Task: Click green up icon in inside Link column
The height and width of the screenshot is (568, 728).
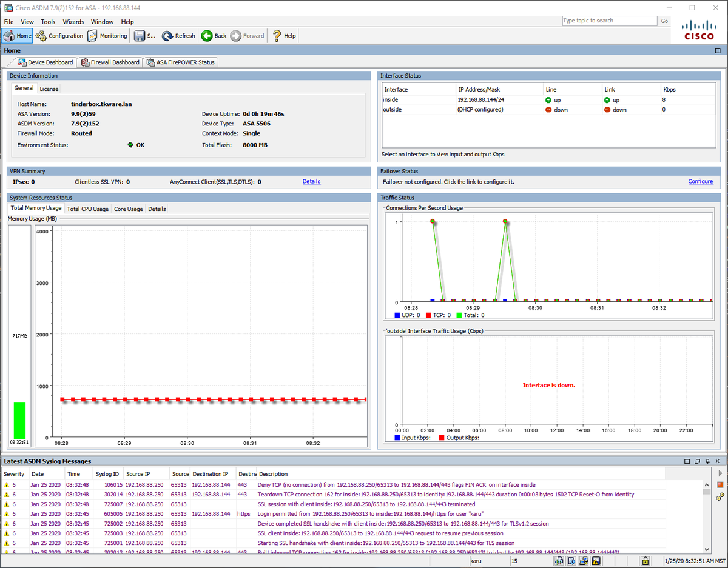Action: [x=607, y=99]
